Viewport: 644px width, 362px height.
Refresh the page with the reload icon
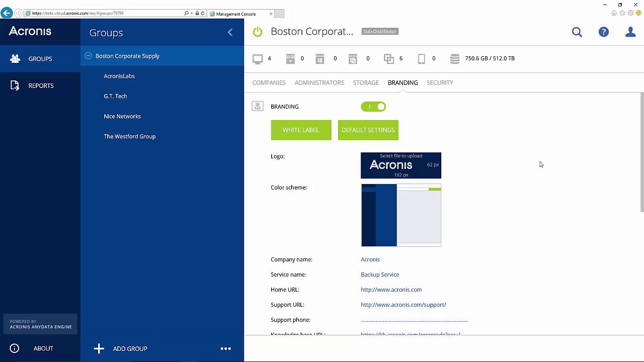(202, 13)
